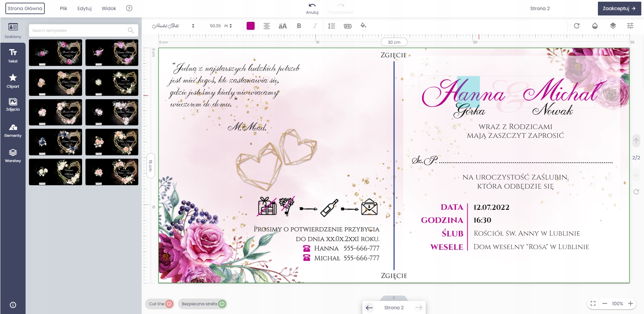Select the surname 'Nowak' text

click(552, 110)
